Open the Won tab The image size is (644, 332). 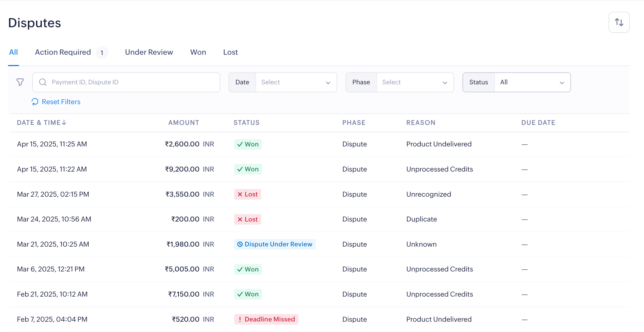coord(198,52)
